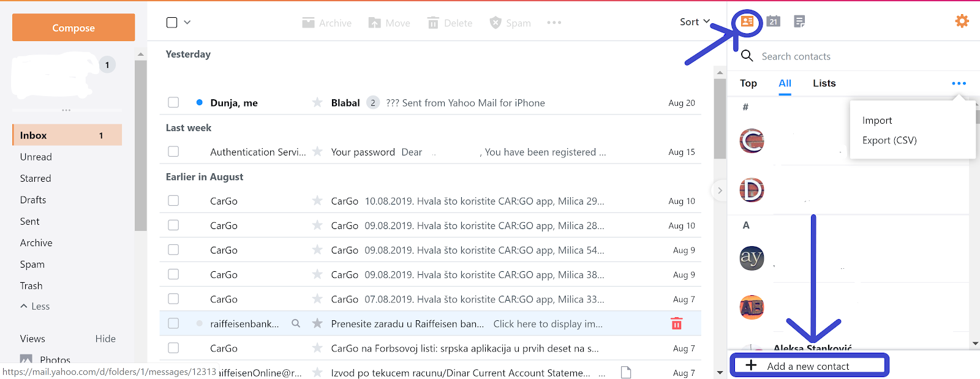
Task: Open the Contacts panel icon
Action: click(x=748, y=21)
